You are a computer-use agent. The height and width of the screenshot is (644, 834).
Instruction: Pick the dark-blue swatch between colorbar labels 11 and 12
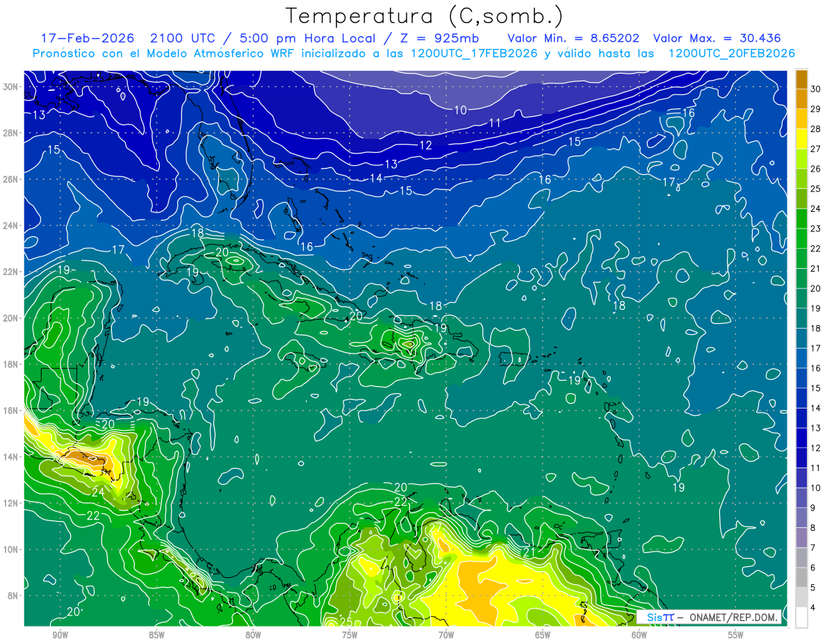click(801, 458)
